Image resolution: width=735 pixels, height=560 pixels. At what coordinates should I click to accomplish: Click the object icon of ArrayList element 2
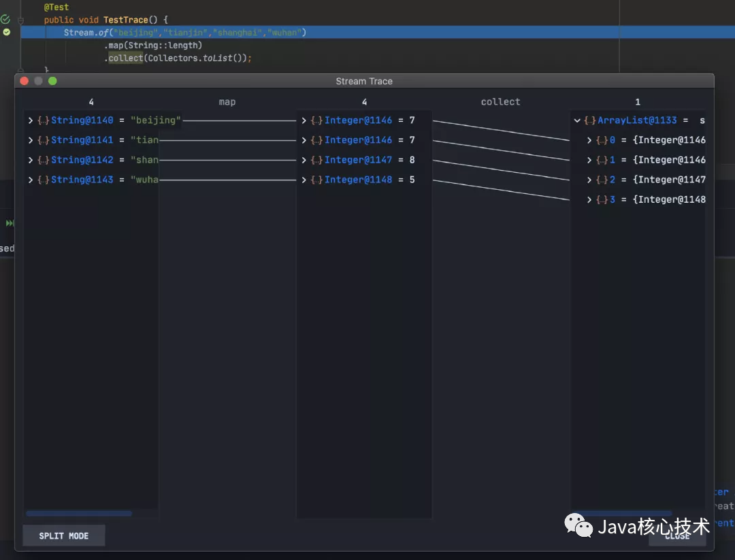point(602,180)
